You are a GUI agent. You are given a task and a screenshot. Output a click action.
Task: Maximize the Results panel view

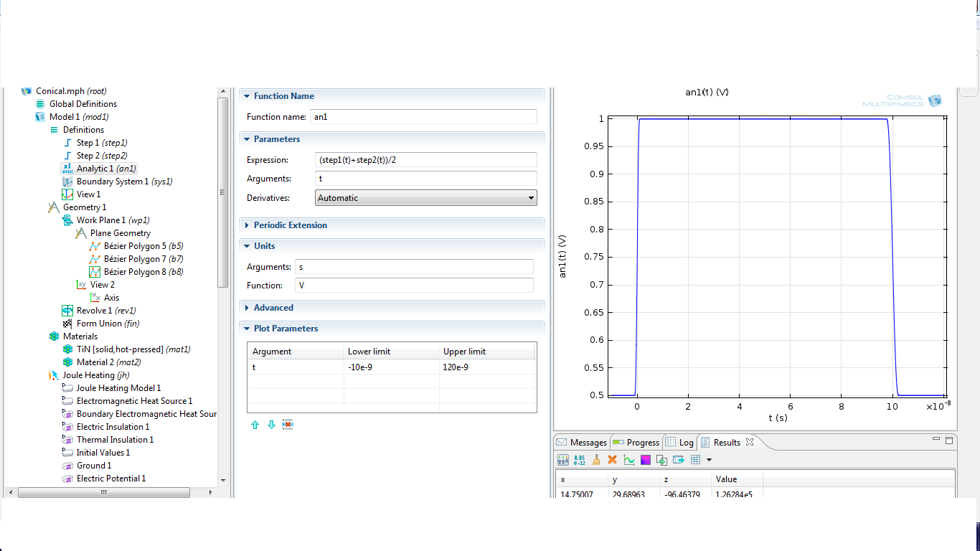click(949, 441)
